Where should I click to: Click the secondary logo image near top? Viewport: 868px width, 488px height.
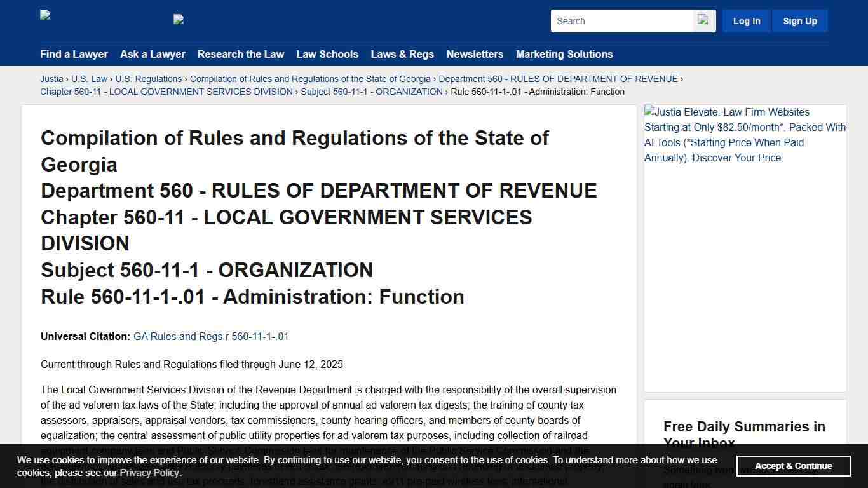pos(179,19)
